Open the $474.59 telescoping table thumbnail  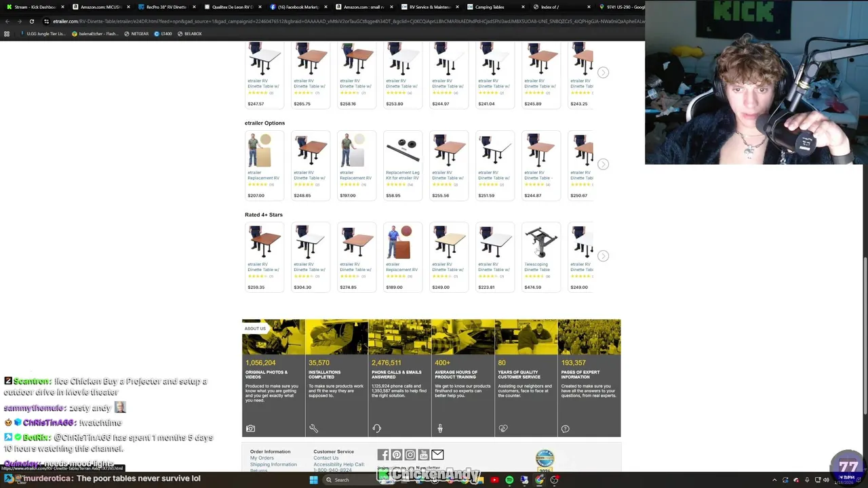click(541, 242)
